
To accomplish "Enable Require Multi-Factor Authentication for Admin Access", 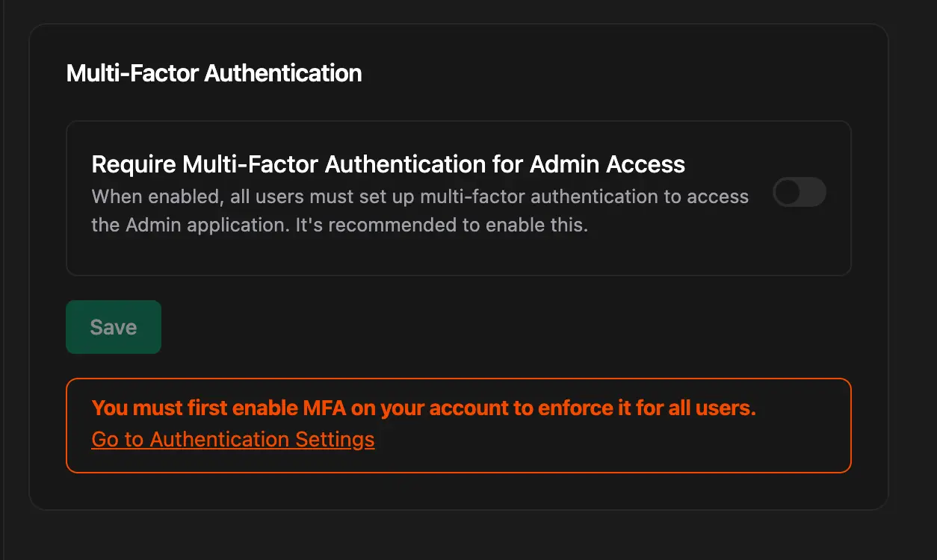I will tap(799, 193).
